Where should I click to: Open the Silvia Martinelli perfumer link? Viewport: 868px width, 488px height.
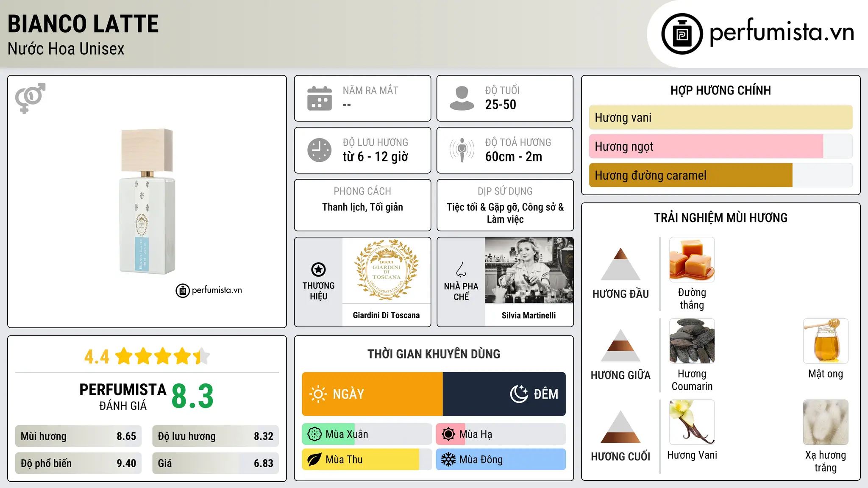click(x=529, y=315)
